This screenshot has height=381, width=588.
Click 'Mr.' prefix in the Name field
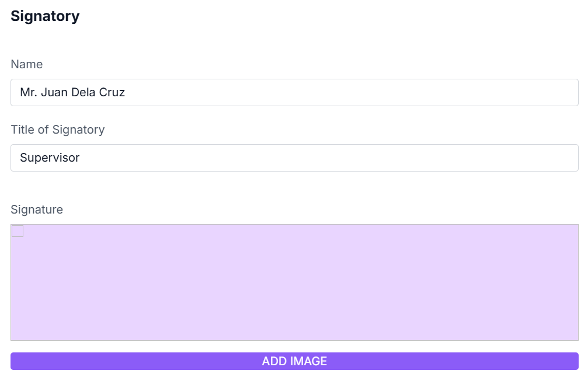tap(28, 92)
